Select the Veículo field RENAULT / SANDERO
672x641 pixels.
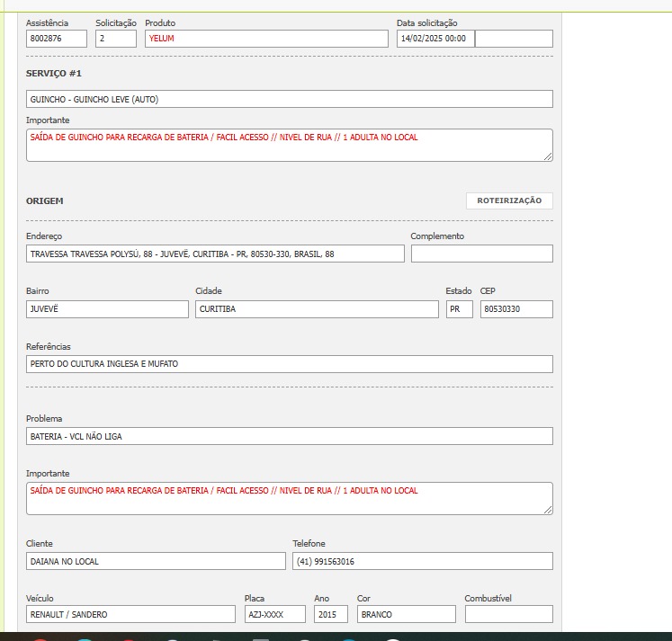[x=130, y=614]
